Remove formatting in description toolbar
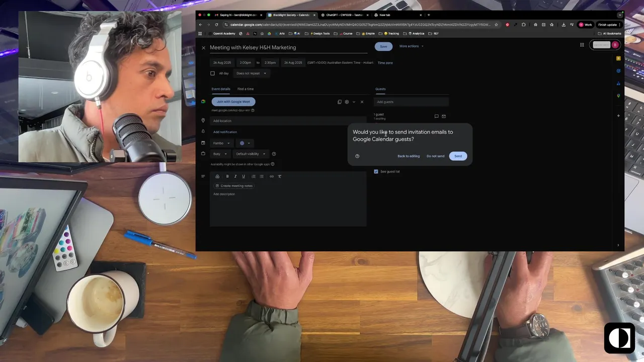Screen dimensions: 644x362 (x=280, y=176)
